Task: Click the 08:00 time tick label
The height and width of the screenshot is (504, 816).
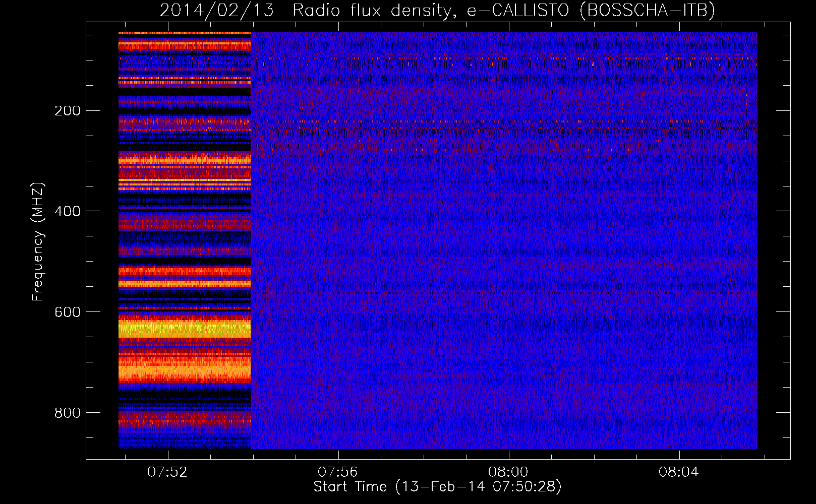Action: point(508,472)
